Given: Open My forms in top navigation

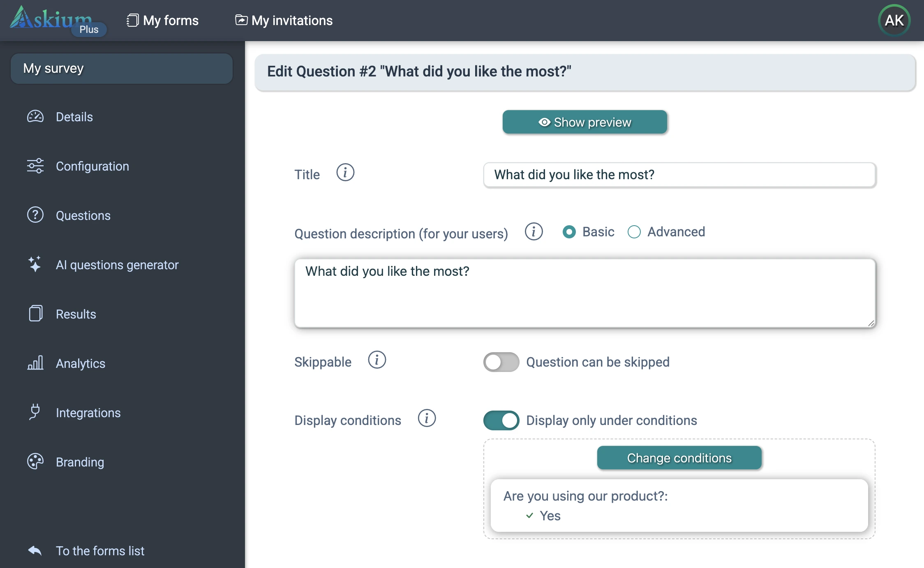Looking at the screenshot, I should (163, 21).
